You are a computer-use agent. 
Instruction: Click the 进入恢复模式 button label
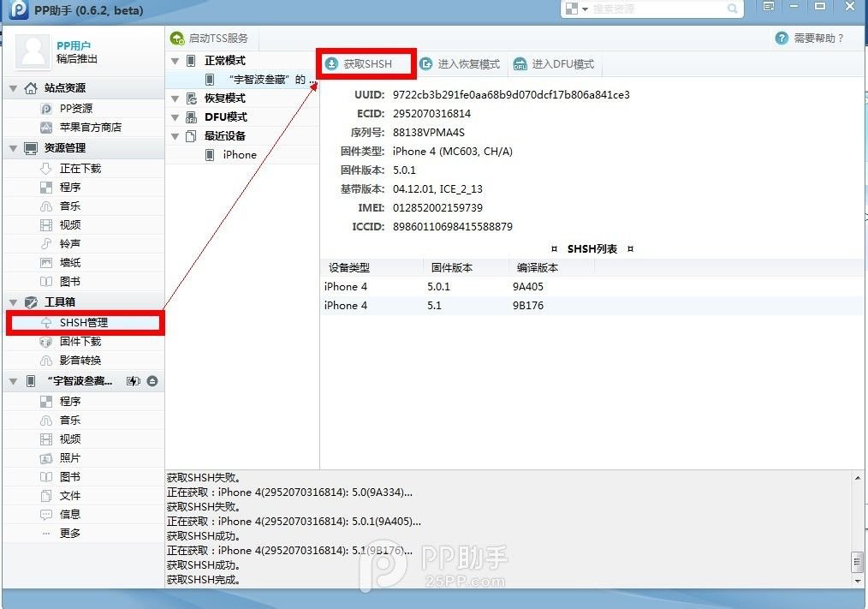point(469,63)
